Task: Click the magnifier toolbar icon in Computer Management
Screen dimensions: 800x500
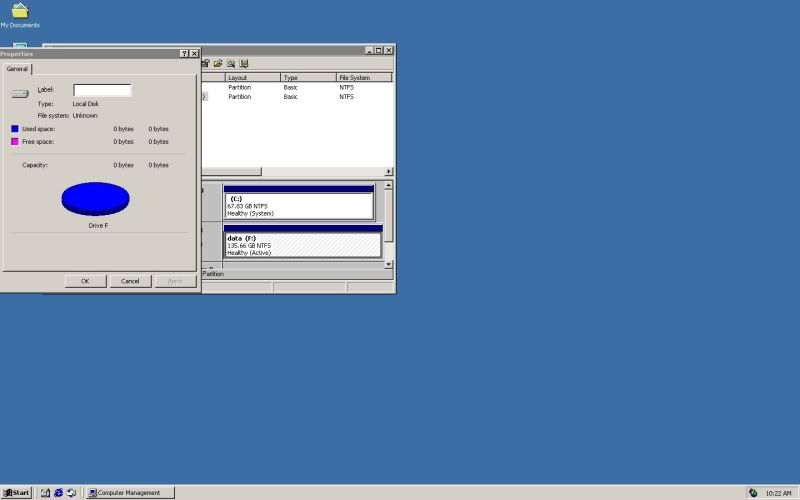Action: (x=231, y=64)
